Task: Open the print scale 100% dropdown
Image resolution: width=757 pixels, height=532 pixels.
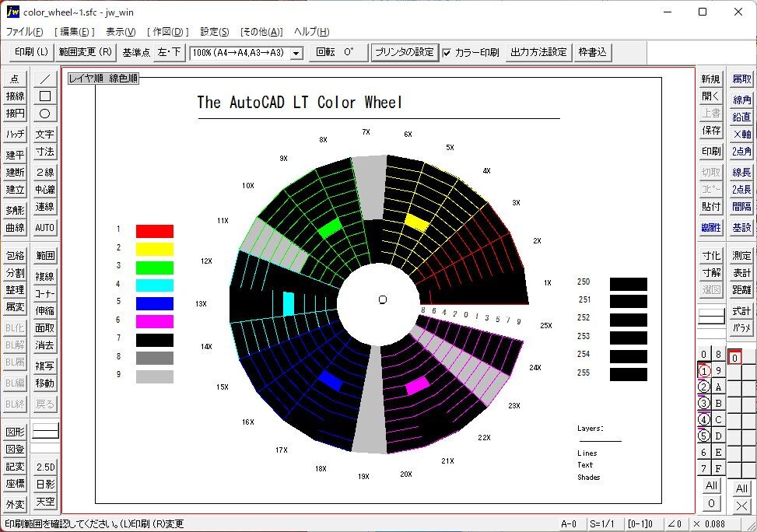Action: coord(296,54)
